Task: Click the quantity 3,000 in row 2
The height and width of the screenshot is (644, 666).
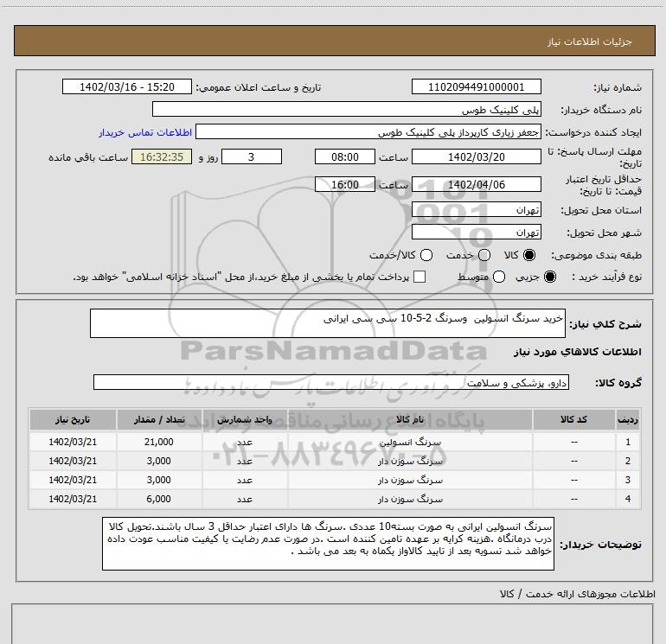Action: point(159,461)
